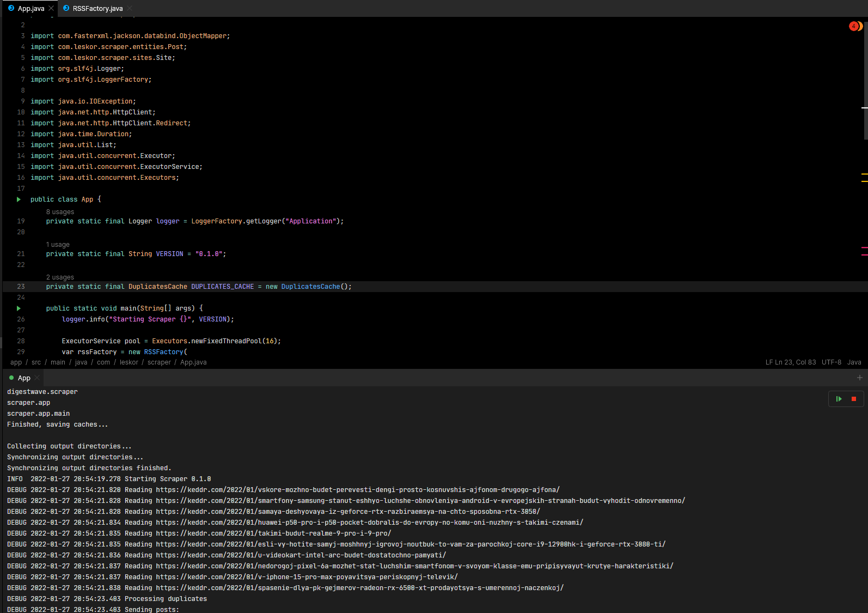The height and width of the screenshot is (613, 868).
Task: Click the 'Finished, saving caches...' console line
Action: [x=57, y=424]
